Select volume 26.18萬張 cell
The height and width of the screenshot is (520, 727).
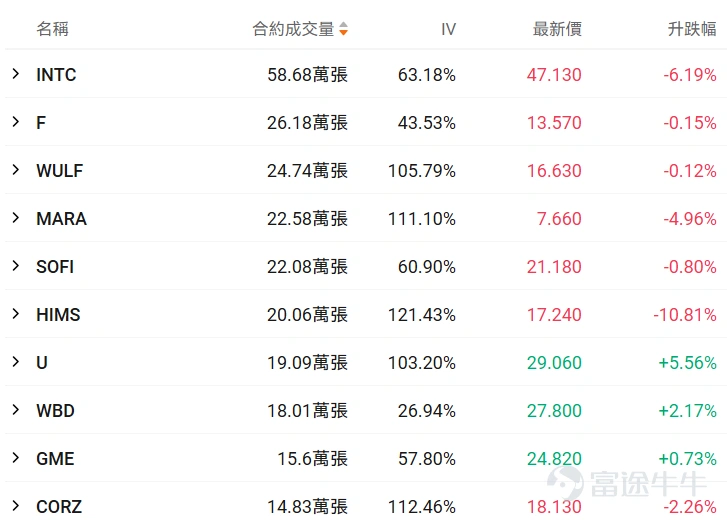tap(307, 123)
